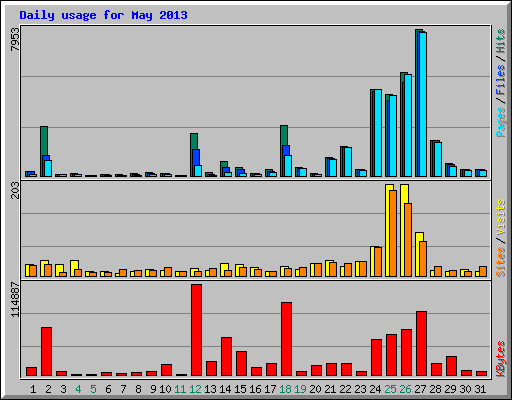Click green day label 4 on x-axis

click(78, 389)
